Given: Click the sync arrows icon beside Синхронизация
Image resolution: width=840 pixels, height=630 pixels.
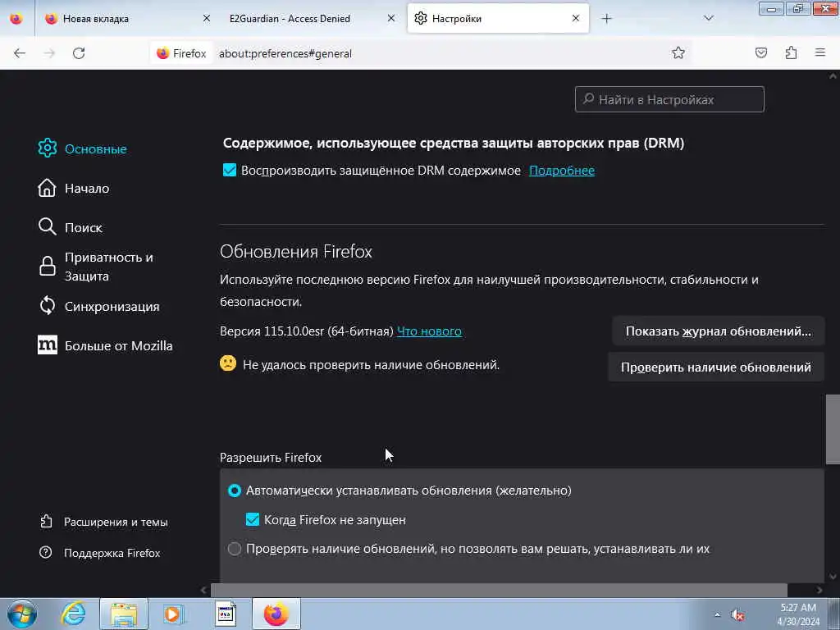Looking at the screenshot, I should tap(47, 305).
